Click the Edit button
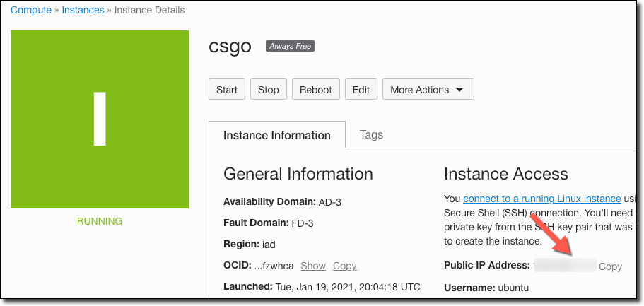This screenshot has width=644, height=306. pyautogui.click(x=361, y=90)
